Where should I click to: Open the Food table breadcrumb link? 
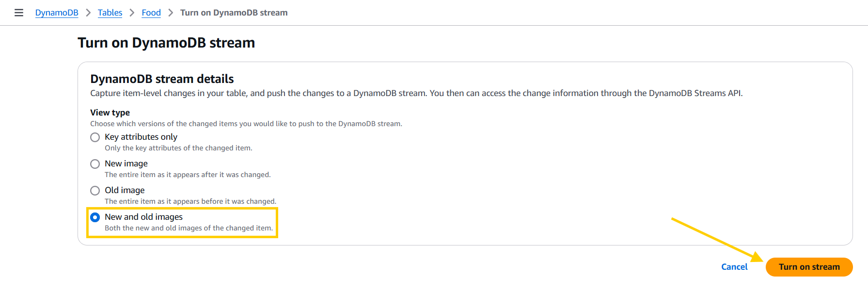(x=151, y=13)
